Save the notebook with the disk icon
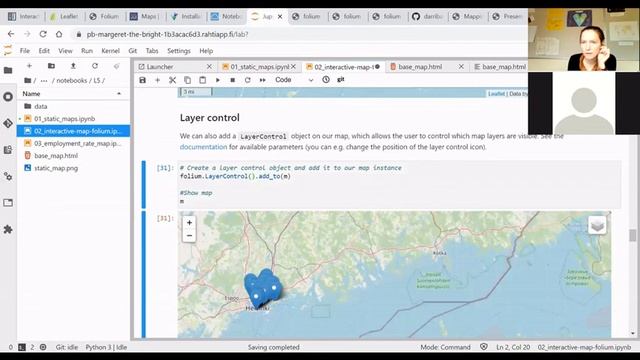Screen dimensions: 640x360 click(142, 80)
